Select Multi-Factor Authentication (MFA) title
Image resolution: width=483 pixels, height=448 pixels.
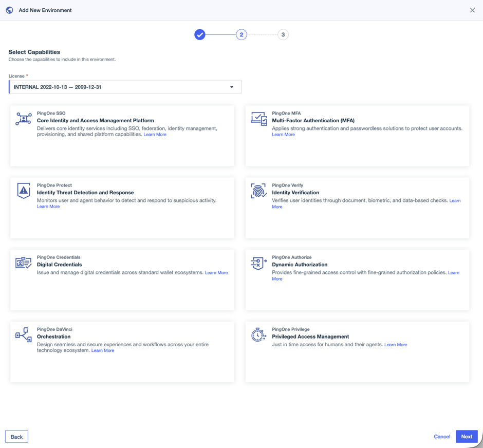point(313,120)
